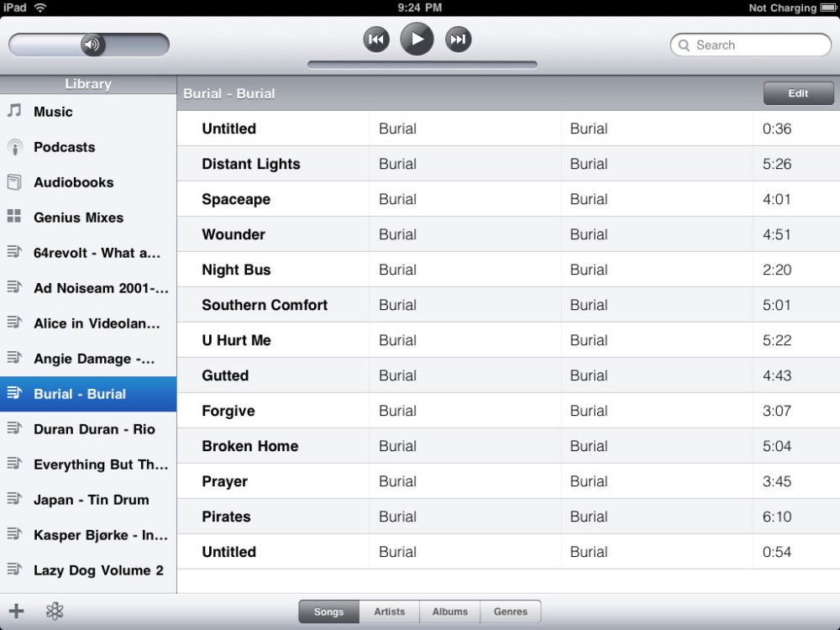
Task: Click playlist icon beside Kasper Bjørke
Action: tap(14, 534)
